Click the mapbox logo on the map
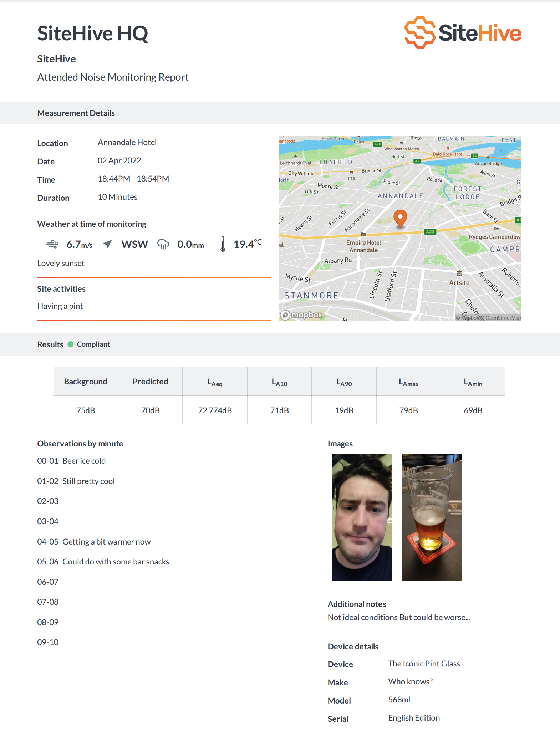The width and height of the screenshot is (560, 741). 301,315
